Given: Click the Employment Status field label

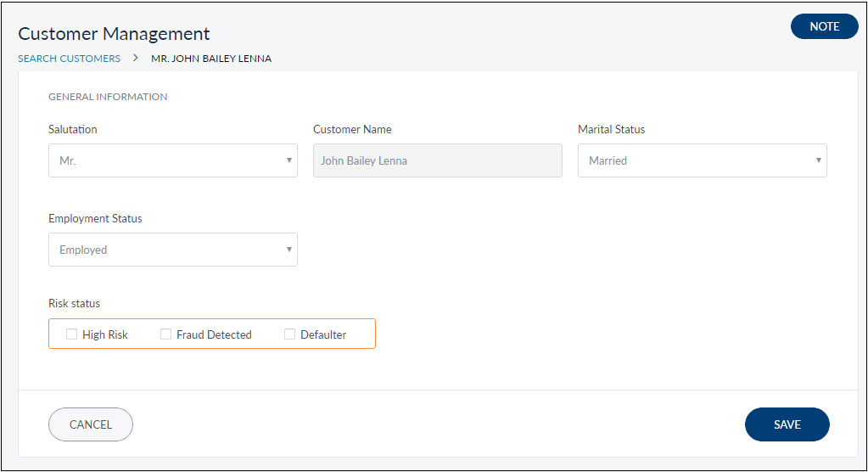Looking at the screenshot, I should pos(95,218).
